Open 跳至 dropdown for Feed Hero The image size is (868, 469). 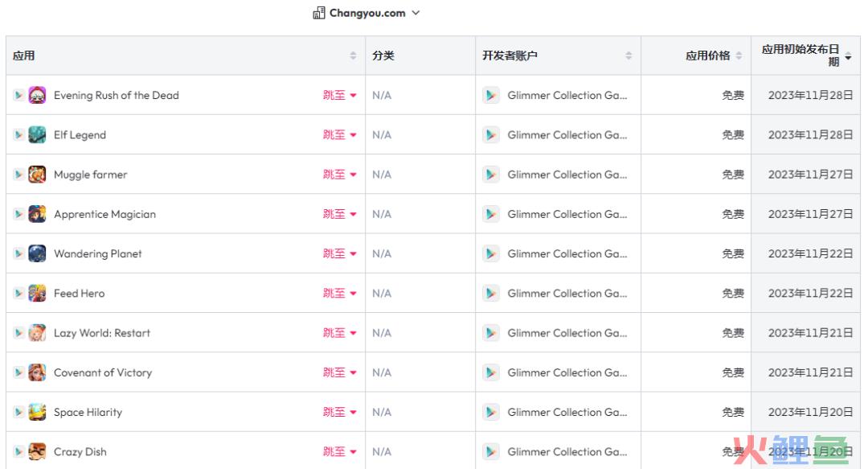point(339,294)
